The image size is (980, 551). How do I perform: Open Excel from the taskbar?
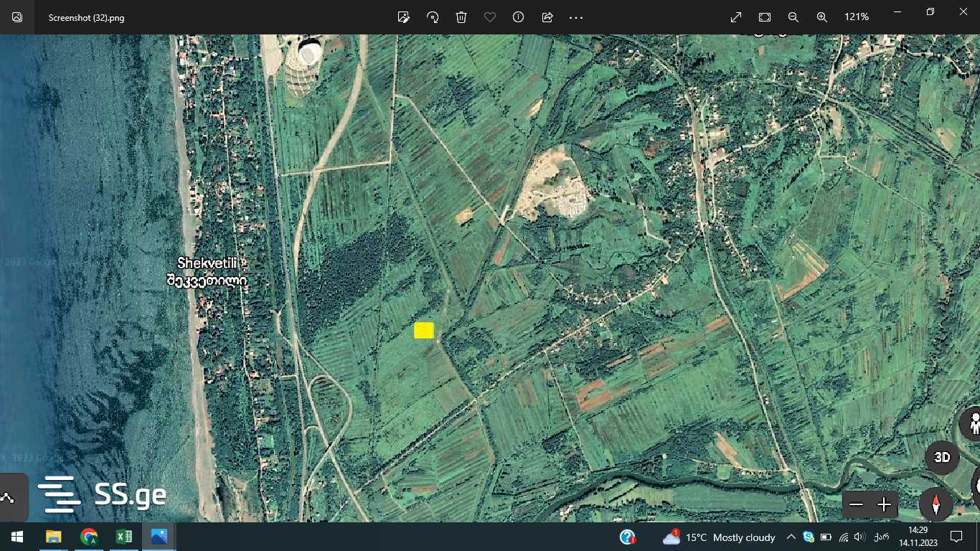[x=124, y=537]
